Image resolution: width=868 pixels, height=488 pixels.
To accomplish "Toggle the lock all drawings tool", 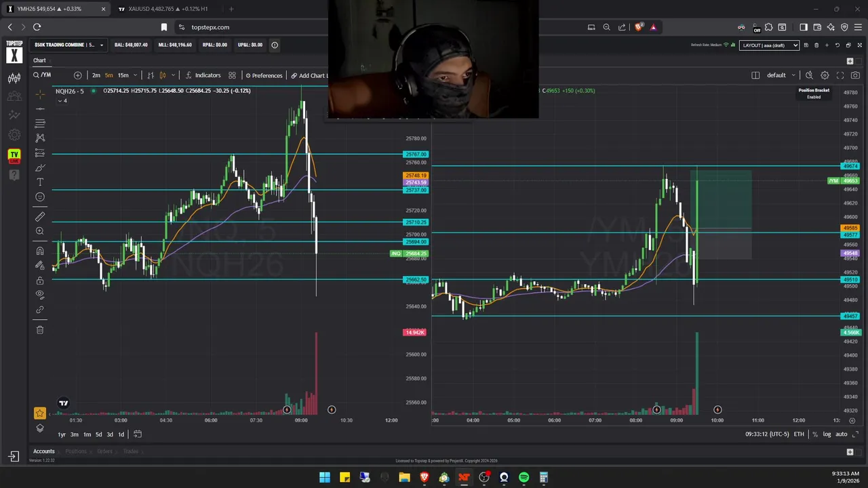I will pos(40,281).
